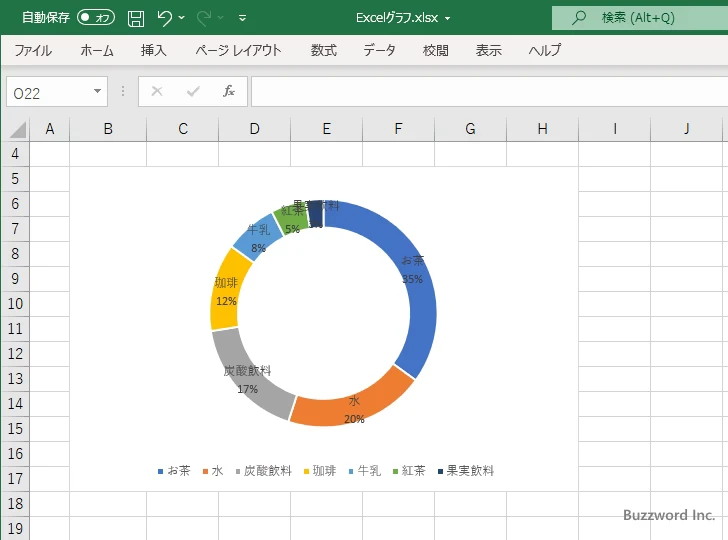Select column B header
Image resolution: width=728 pixels, height=540 pixels.
(x=108, y=129)
